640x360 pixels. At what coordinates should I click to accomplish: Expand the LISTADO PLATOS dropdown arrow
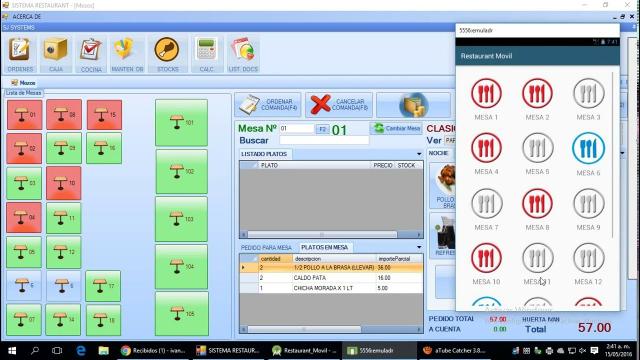[x=419, y=154]
